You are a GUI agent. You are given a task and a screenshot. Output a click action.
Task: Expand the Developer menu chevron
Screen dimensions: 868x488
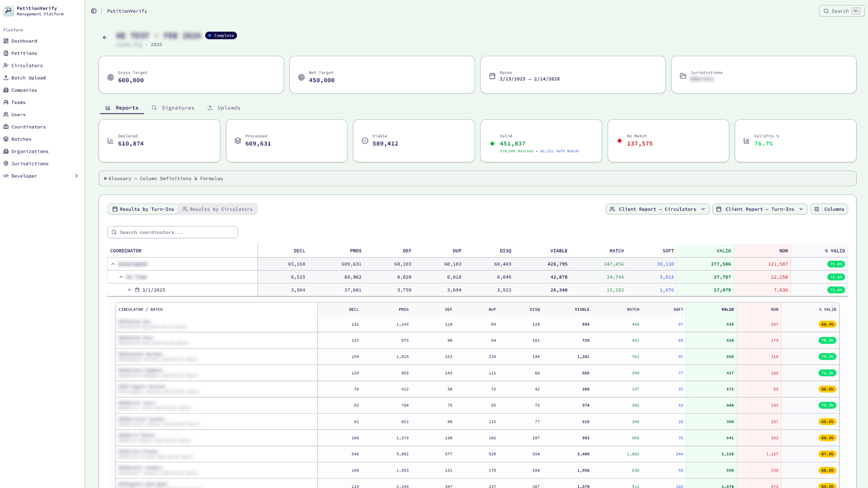[x=76, y=176]
